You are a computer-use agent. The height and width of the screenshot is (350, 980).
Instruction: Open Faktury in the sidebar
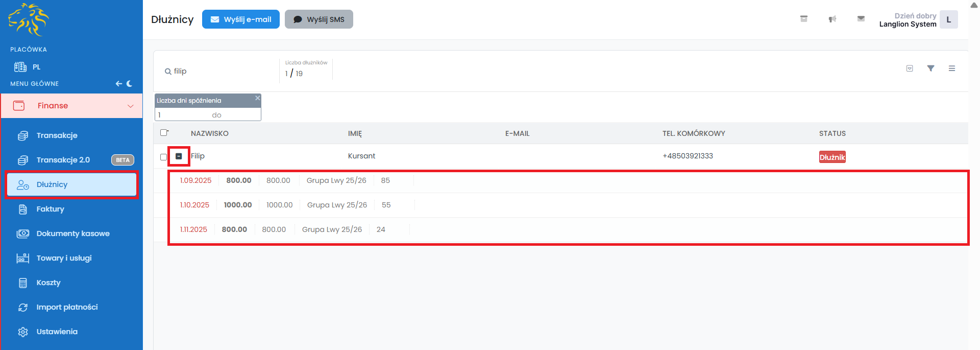50,209
